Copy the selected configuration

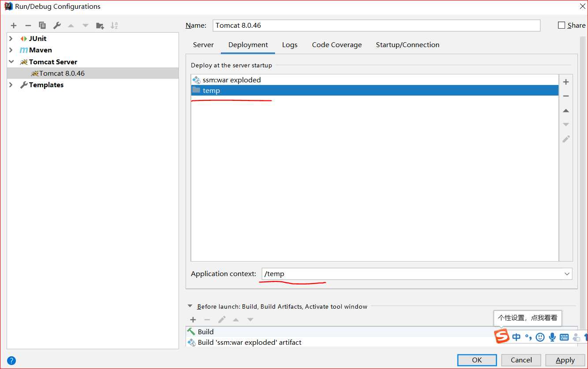click(x=42, y=26)
